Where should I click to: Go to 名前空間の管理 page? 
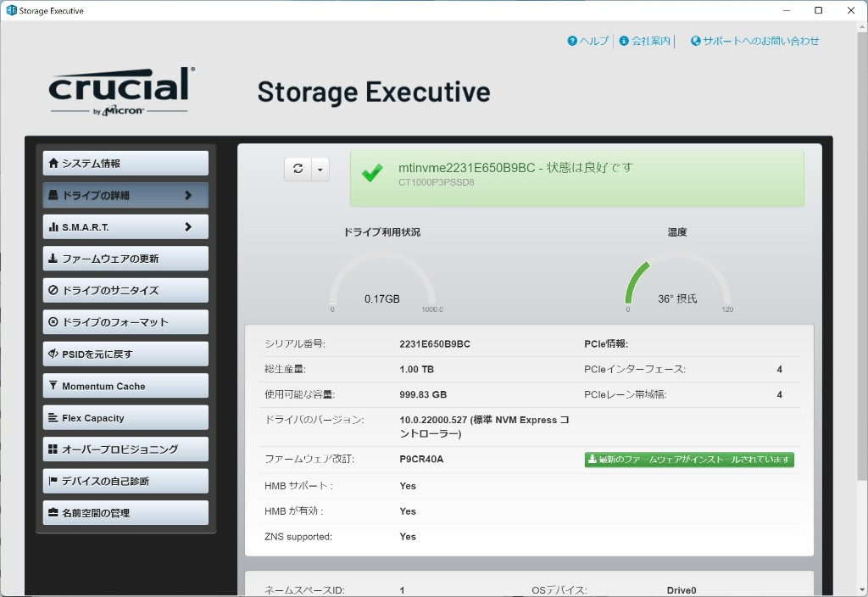point(125,513)
